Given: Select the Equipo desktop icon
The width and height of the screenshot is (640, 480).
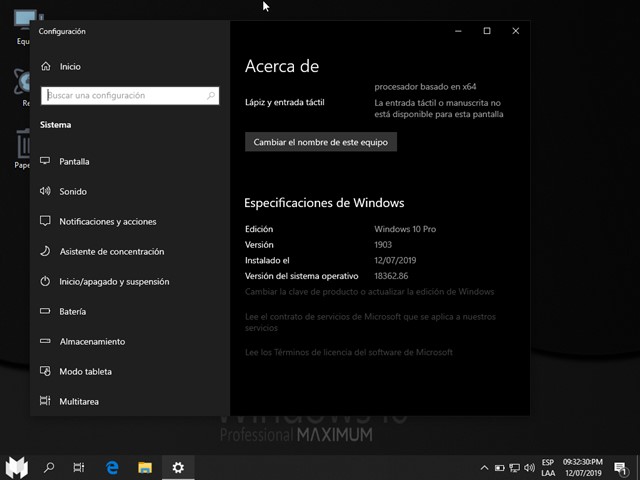Looking at the screenshot, I should (x=23, y=28).
